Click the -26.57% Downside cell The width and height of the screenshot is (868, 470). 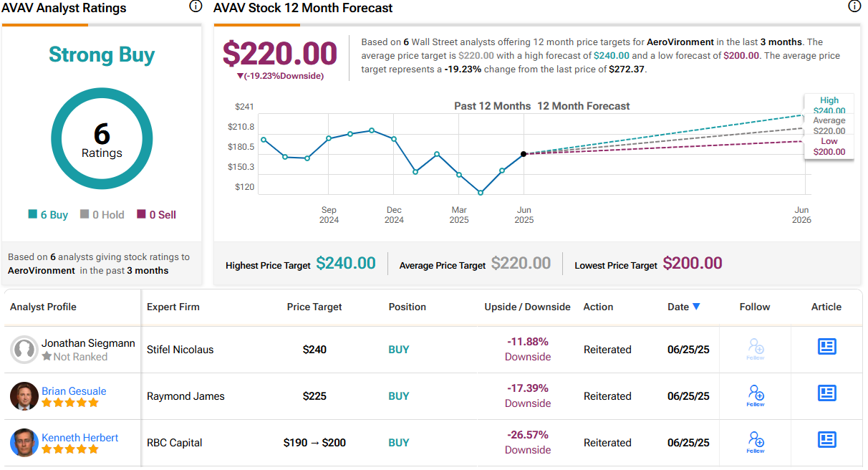pyautogui.click(x=528, y=442)
